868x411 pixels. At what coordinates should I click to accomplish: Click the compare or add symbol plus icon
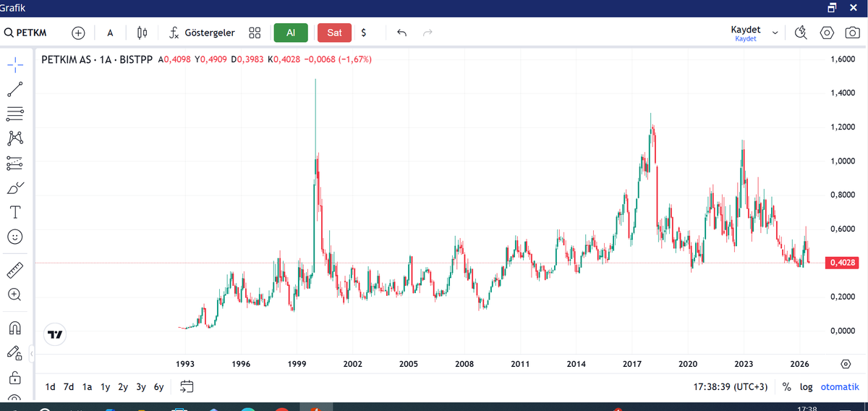[78, 33]
